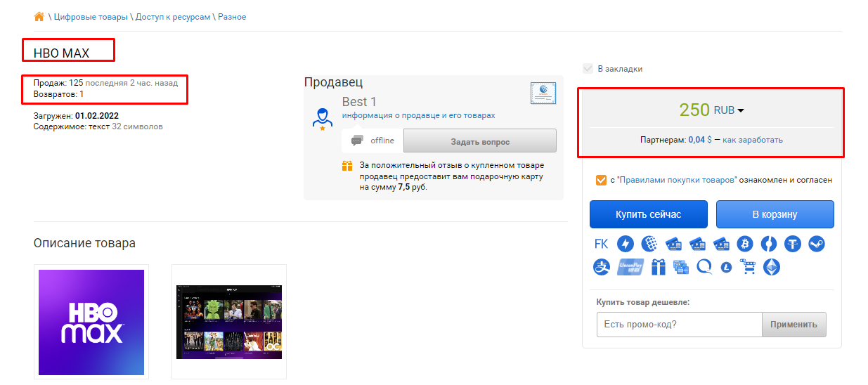Pay with WebMoney icon
Image resolution: width=868 pixels, height=385 pixels.
point(649,244)
